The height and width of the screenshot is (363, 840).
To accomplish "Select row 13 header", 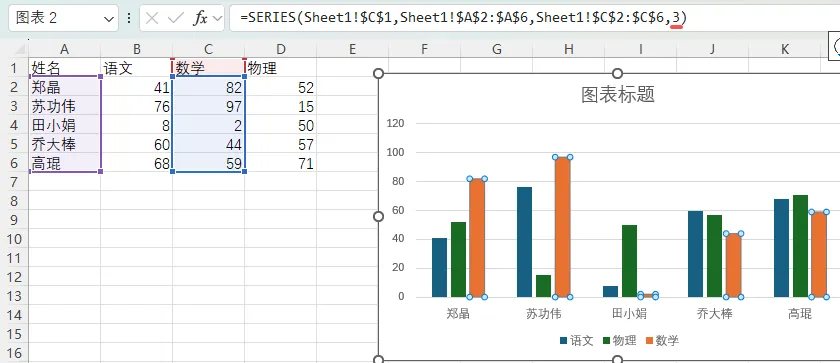I will point(14,296).
